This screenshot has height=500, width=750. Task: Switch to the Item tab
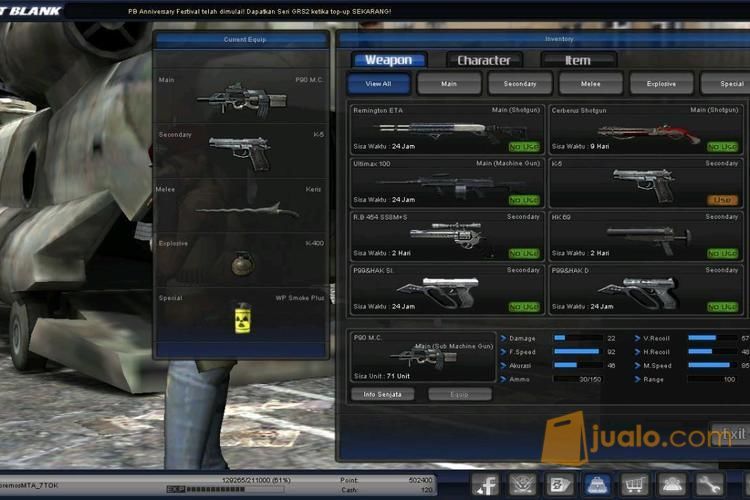coord(578,60)
